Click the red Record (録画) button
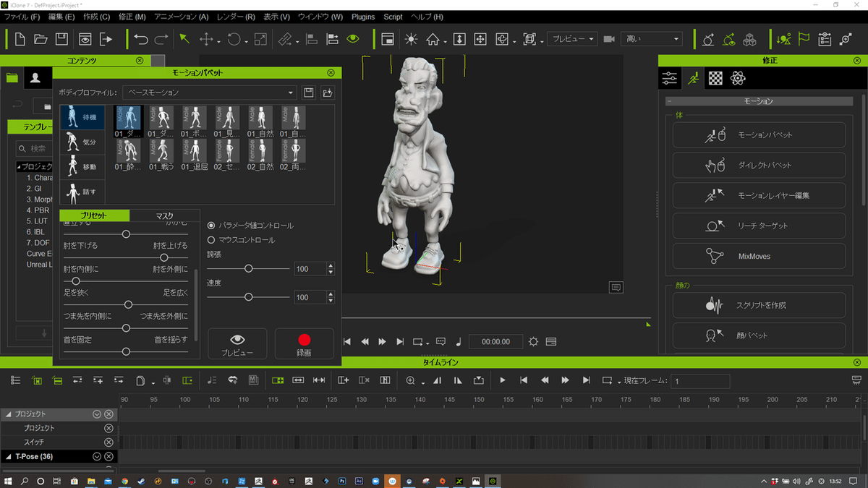This screenshot has height=488, width=868. pos(304,343)
